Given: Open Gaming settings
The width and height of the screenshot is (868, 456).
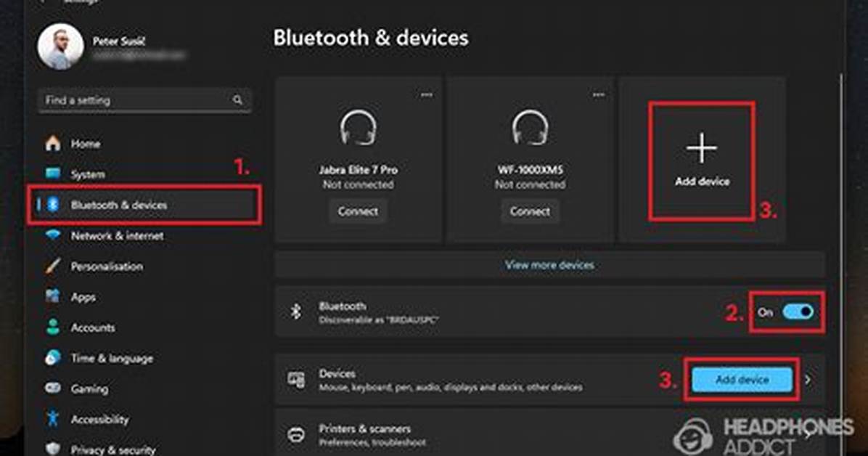Looking at the screenshot, I should (89, 389).
